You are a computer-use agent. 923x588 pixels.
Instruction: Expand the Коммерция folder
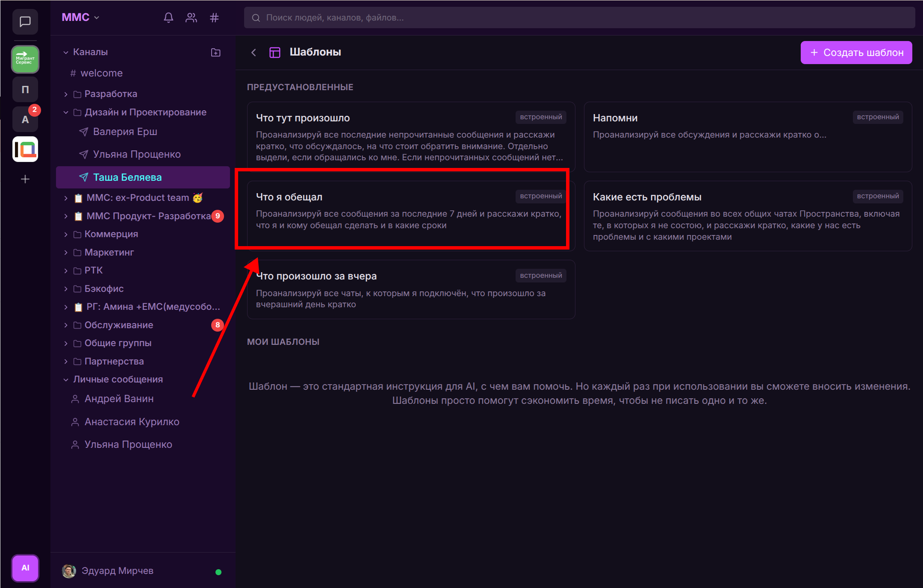coord(66,234)
